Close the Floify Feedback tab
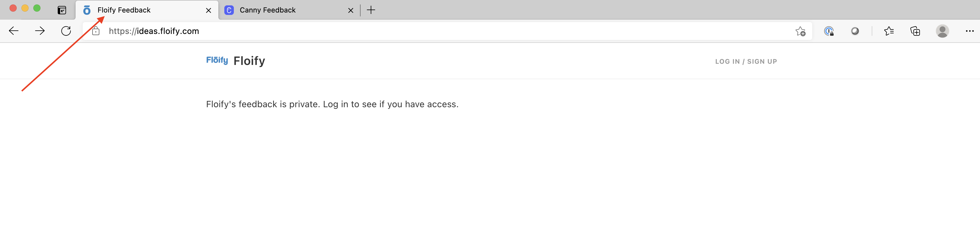980x246 pixels. click(x=209, y=10)
